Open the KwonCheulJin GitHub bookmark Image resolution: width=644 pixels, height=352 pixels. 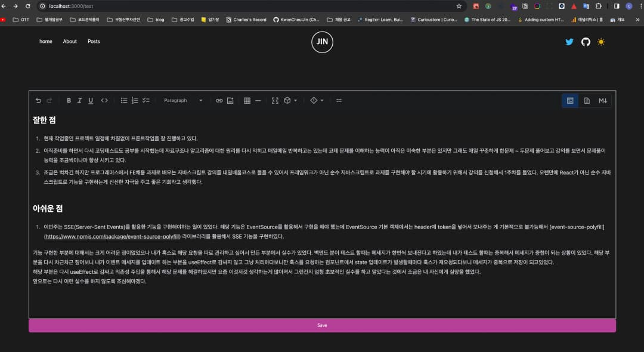pyautogui.click(x=296, y=20)
